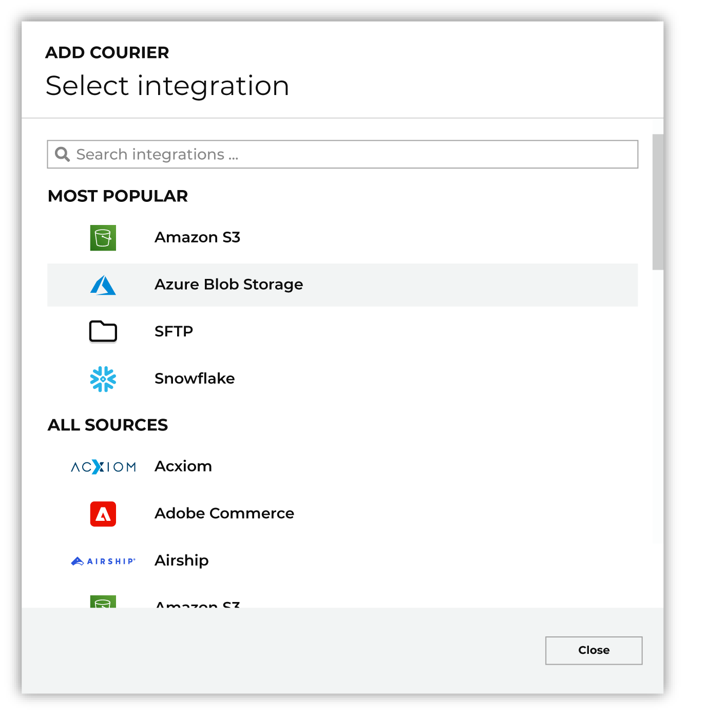Select Amazon S3 under Most Popular

pos(198,237)
